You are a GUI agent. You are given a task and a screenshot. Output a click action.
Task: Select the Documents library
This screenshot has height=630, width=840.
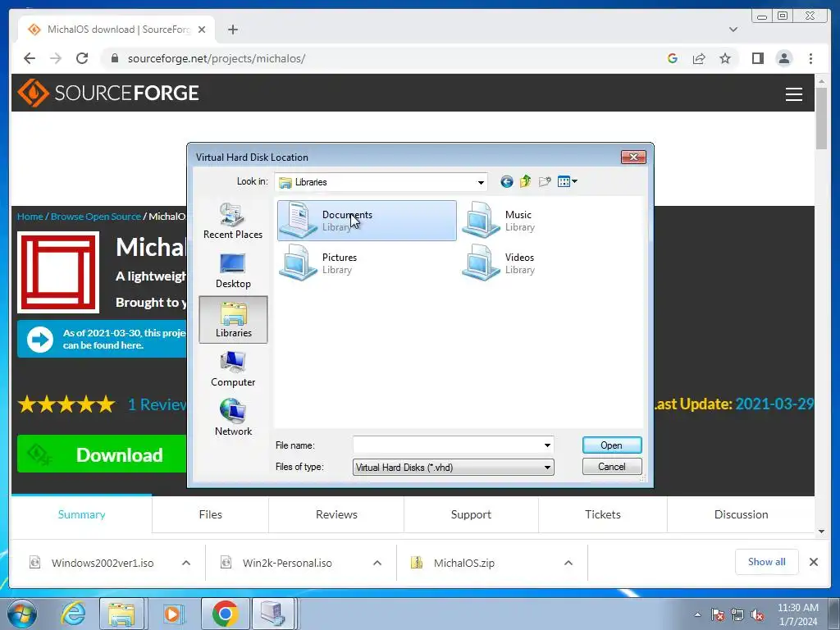coord(367,221)
